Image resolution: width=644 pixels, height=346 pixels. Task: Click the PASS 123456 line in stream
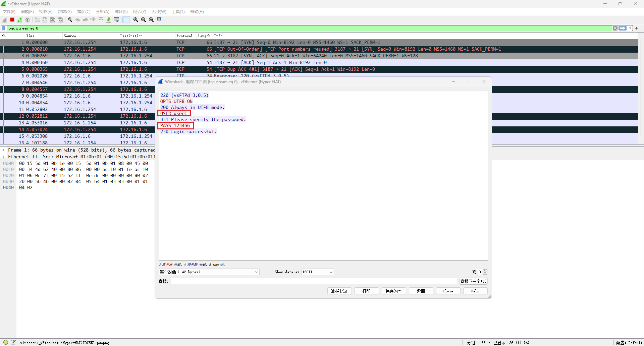[175, 125]
